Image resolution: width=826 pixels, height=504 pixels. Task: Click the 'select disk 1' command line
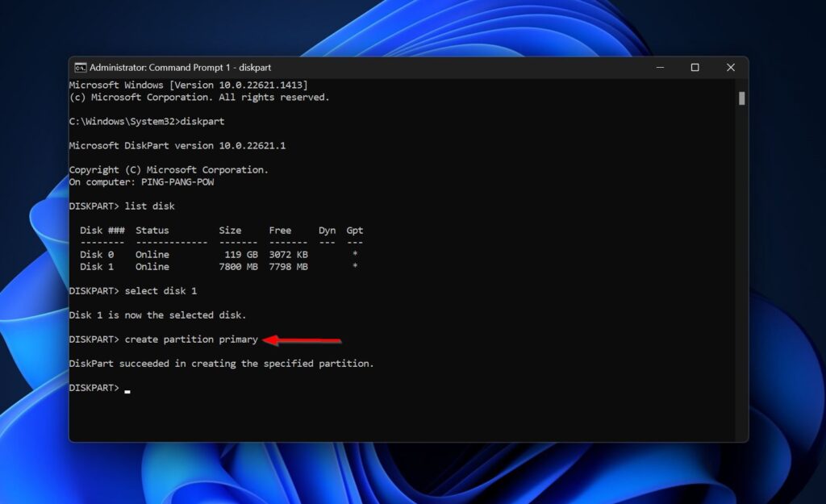[x=161, y=290]
